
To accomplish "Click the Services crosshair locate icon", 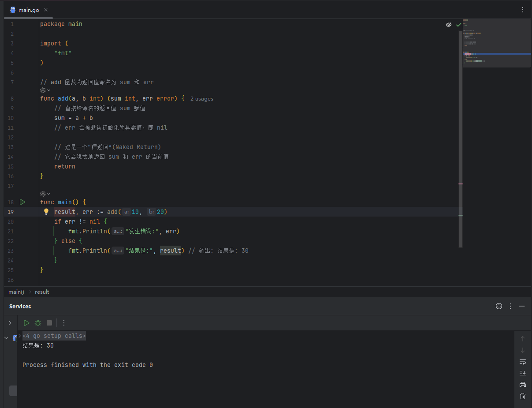I will click(499, 306).
